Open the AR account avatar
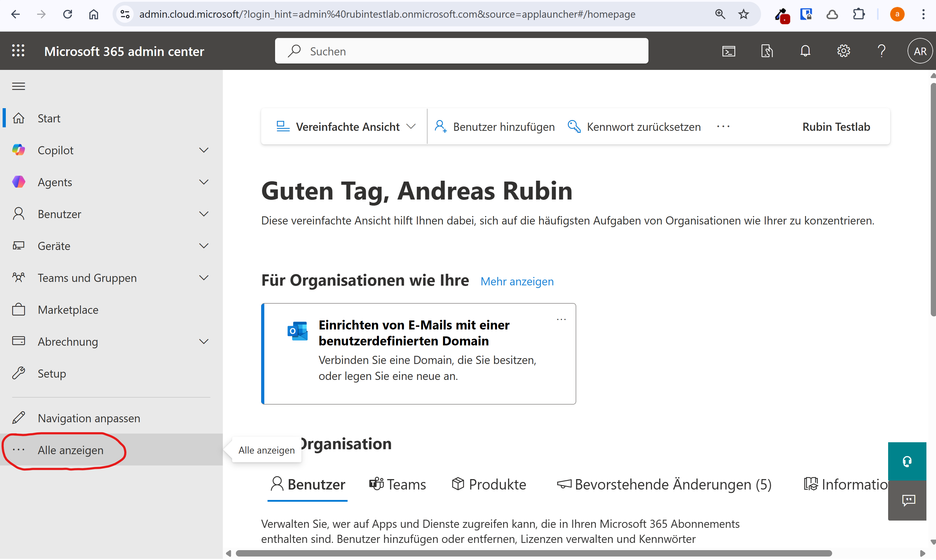This screenshot has width=936, height=560. click(x=919, y=51)
